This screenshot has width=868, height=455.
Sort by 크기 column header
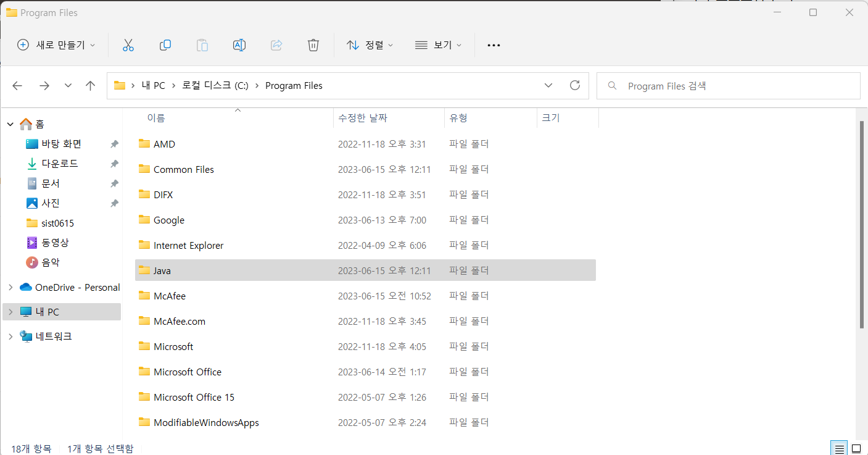pyautogui.click(x=550, y=118)
